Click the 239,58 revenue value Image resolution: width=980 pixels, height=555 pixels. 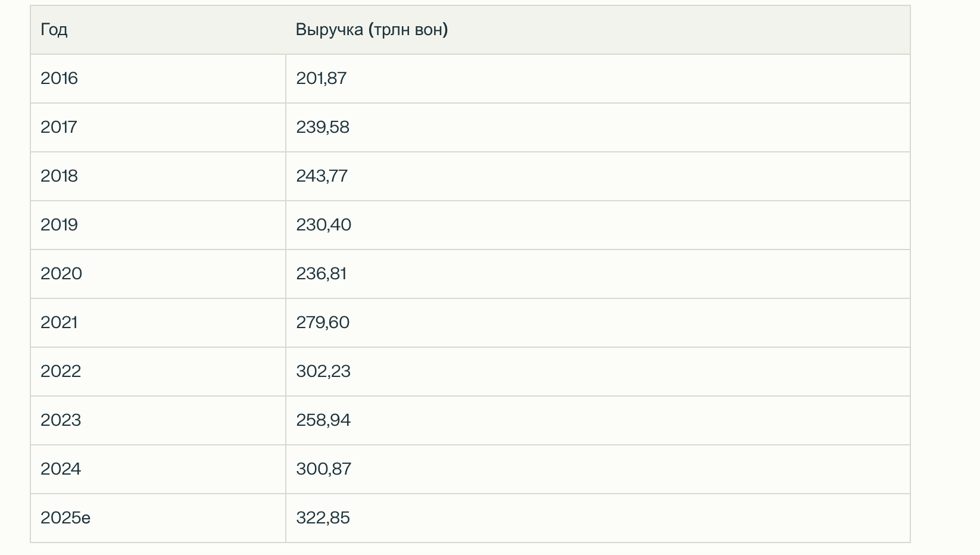pos(323,127)
